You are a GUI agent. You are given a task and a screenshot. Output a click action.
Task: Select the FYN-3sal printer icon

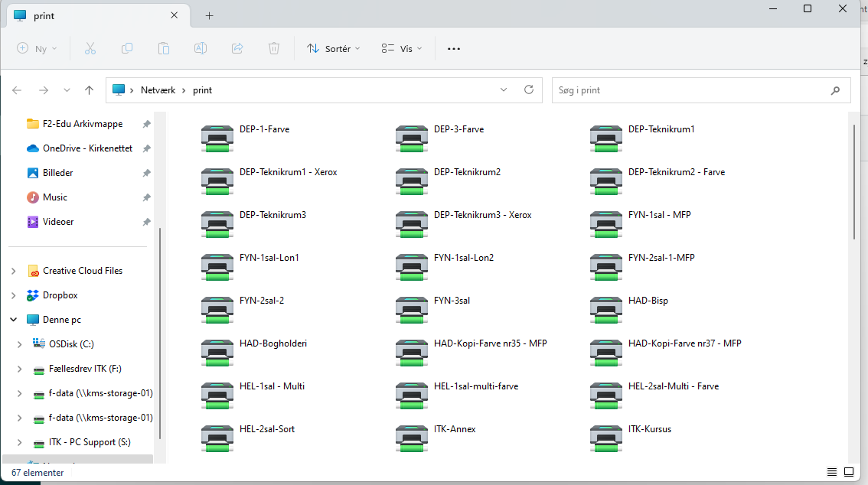click(x=411, y=310)
